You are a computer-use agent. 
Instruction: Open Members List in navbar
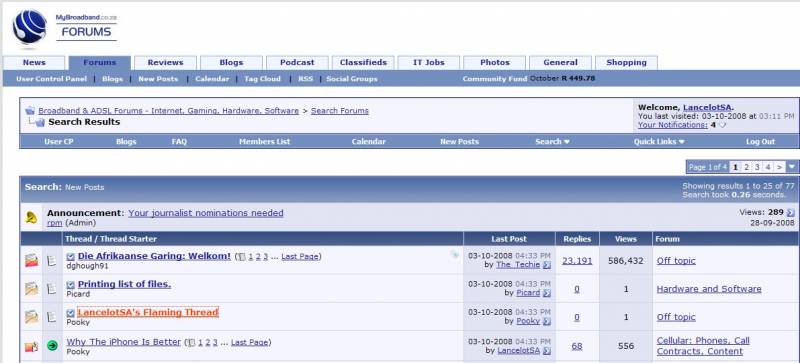[264, 141]
